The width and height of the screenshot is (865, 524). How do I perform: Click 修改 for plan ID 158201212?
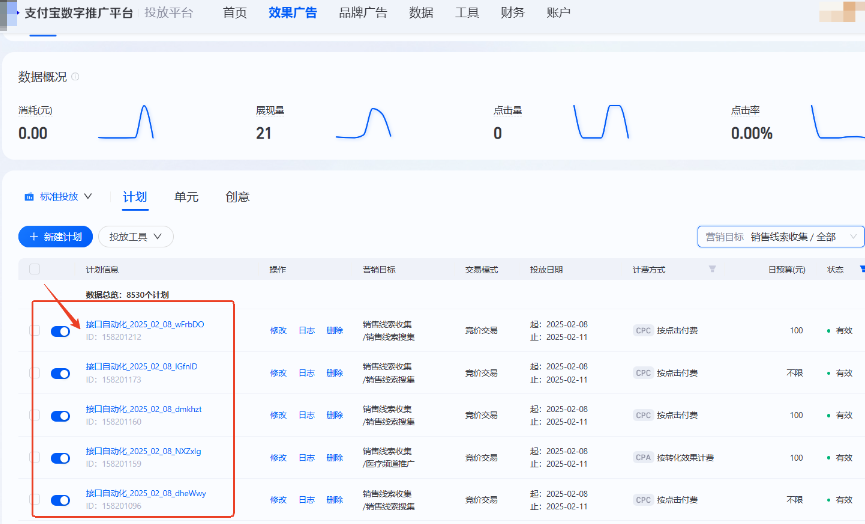[x=278, y=330]
